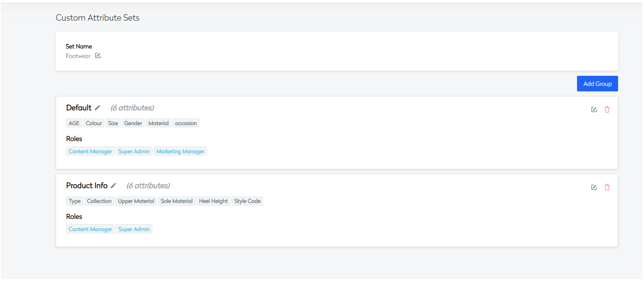This screenshot has height=281, width=644.
Task: Open edit icon for Product Info card
Action: [594, 187]
